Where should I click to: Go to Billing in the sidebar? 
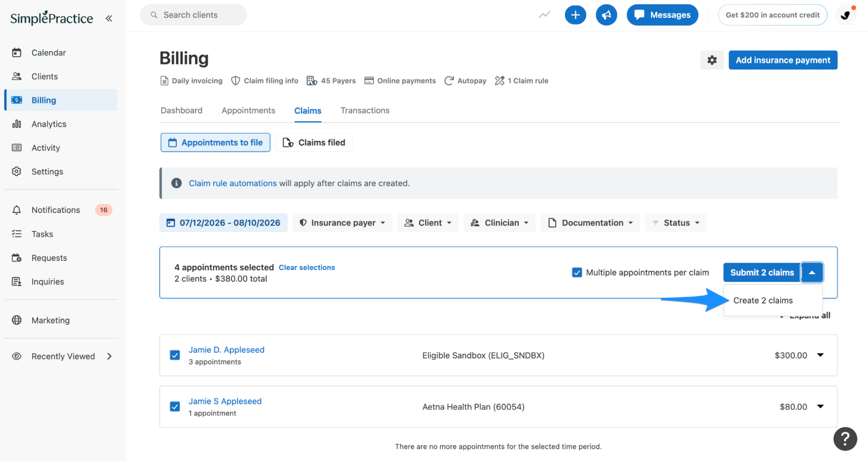[x=61, y=100]
